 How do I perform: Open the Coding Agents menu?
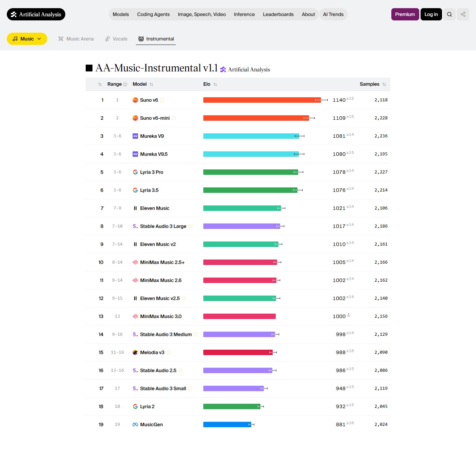pos(153,14)
